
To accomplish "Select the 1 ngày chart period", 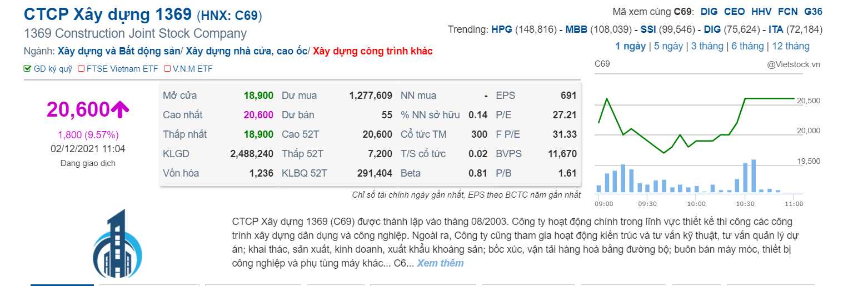I will pyautogui.click(x=630, y=46).
